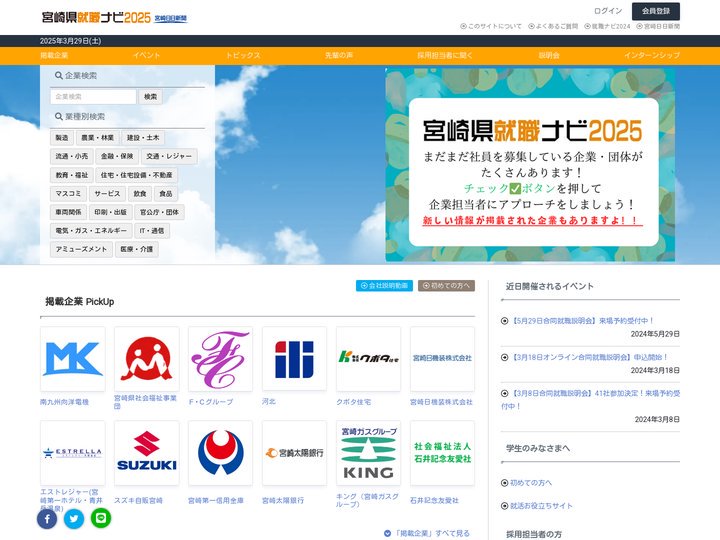Select the 製造 industry tag
Screen dimensions: 720x540
coord(62,138)
